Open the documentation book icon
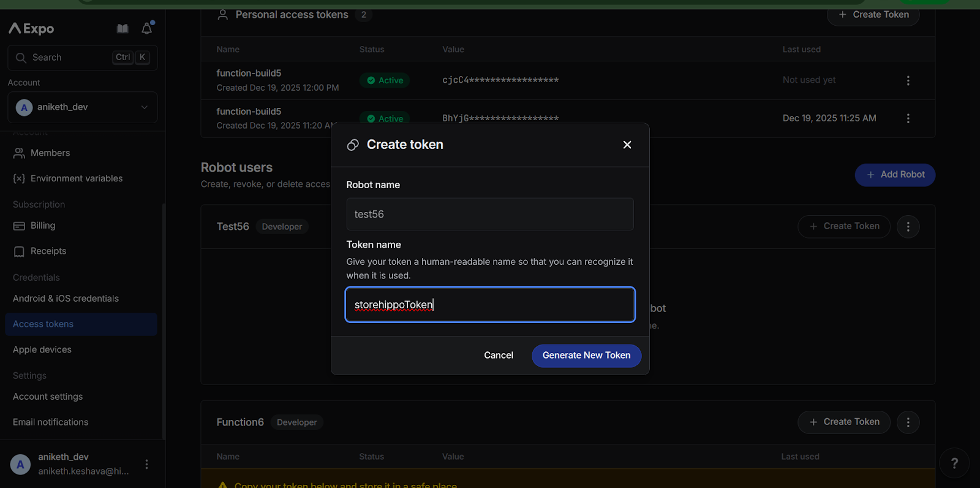The height and width of the screenshot is (488, 980). 123,29
